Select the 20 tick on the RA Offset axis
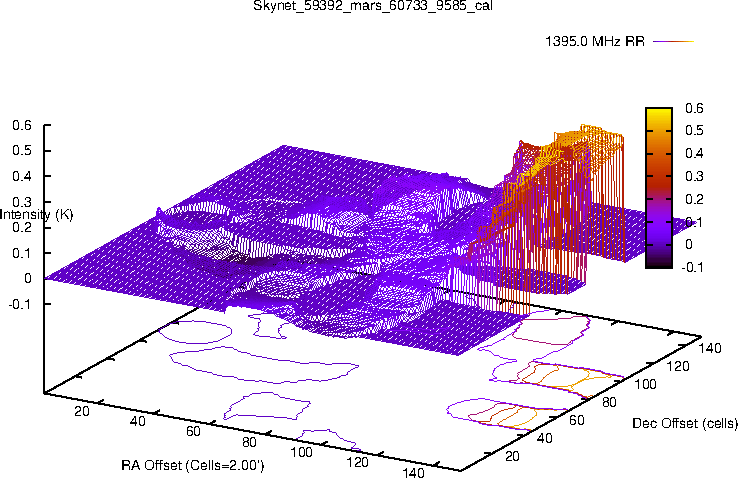 (82, 411)
